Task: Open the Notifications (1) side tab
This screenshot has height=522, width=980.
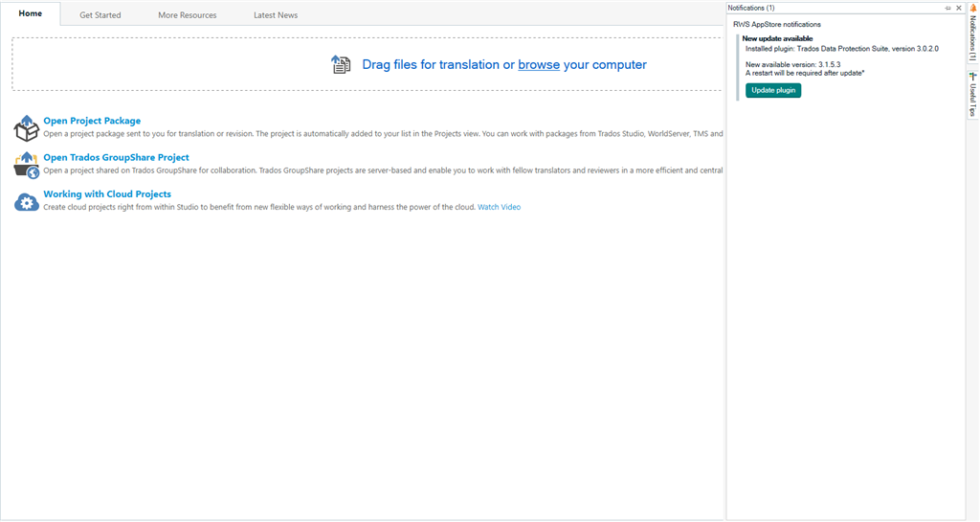Action: coord(972,34)
